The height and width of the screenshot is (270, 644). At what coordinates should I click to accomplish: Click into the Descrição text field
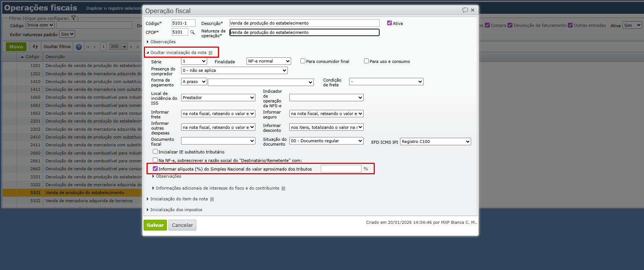[x=304, y=23]
